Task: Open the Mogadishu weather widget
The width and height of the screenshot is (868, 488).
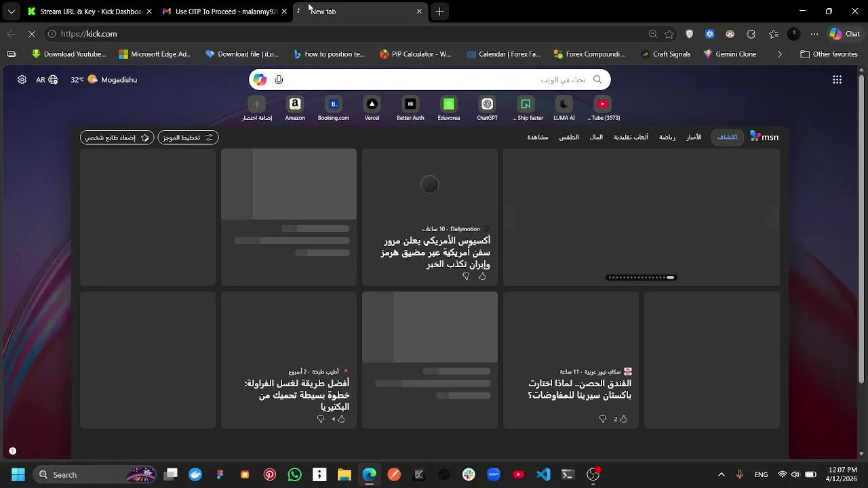Action: click(x=104, y=80)
